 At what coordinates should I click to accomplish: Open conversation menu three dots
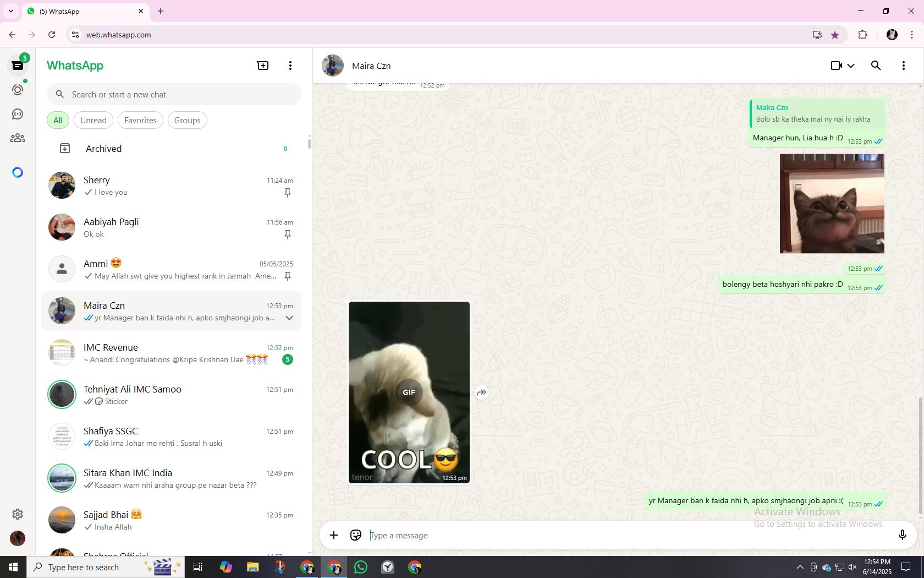coord(904,66)
